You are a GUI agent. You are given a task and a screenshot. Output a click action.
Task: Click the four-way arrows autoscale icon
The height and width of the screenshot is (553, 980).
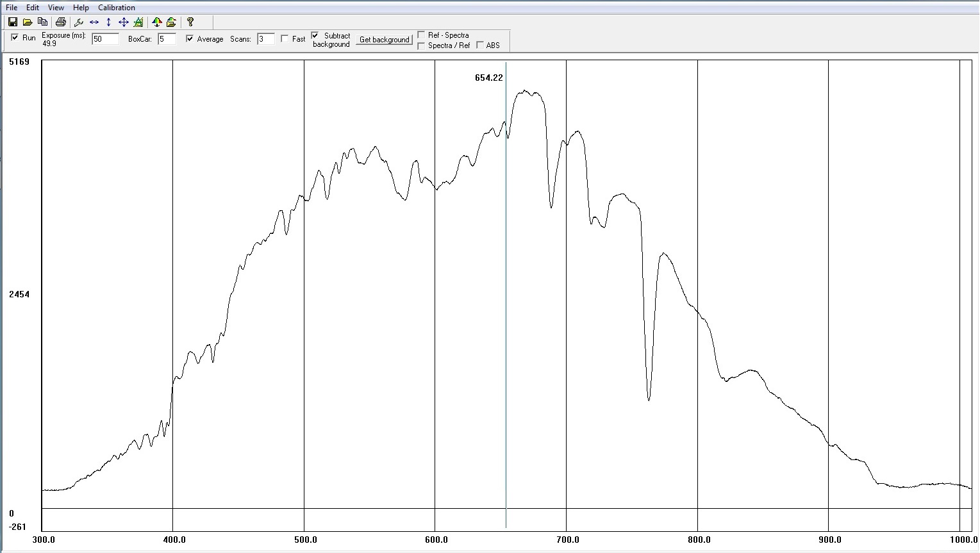tap(124, 22)
